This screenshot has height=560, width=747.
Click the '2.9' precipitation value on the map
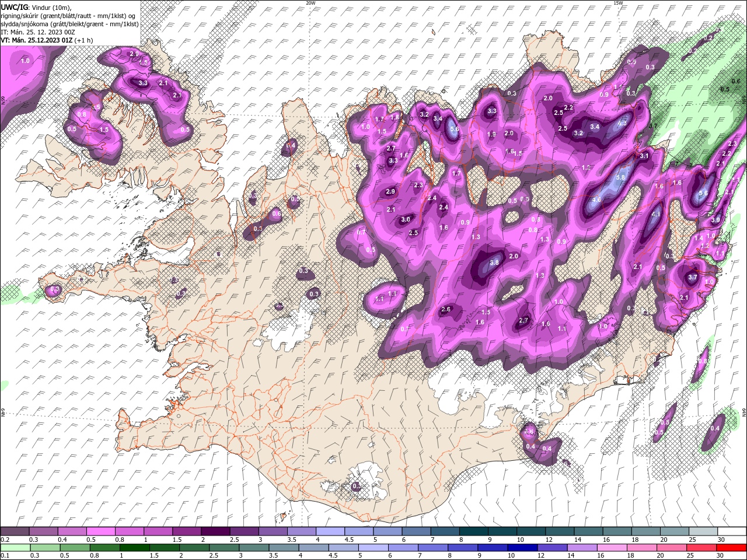(x=390, y=191)
